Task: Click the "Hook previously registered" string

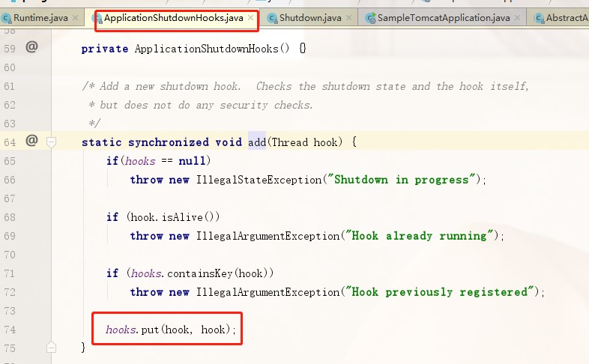Action: coord(440,292)
